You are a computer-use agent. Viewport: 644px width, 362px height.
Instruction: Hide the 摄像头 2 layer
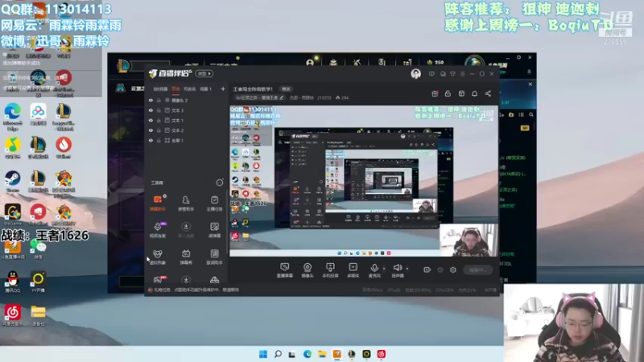(151, 100)
